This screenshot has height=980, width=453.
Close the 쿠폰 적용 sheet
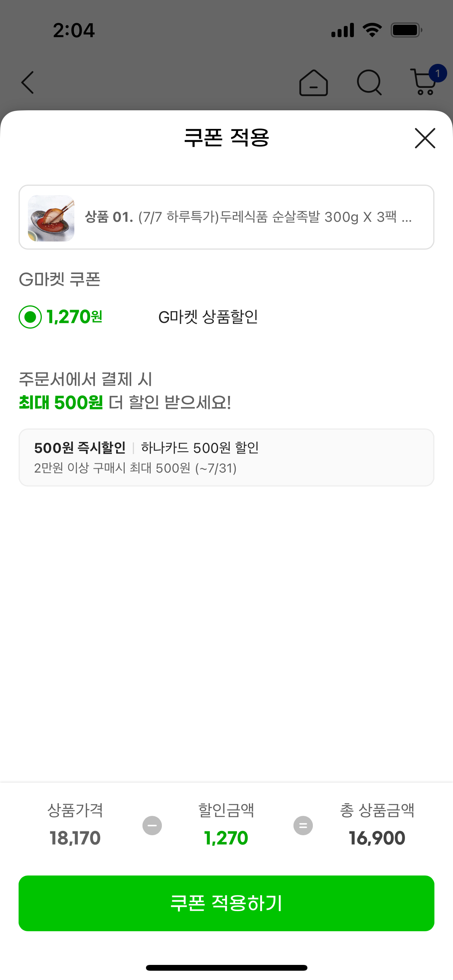click(x=425, y=138)
